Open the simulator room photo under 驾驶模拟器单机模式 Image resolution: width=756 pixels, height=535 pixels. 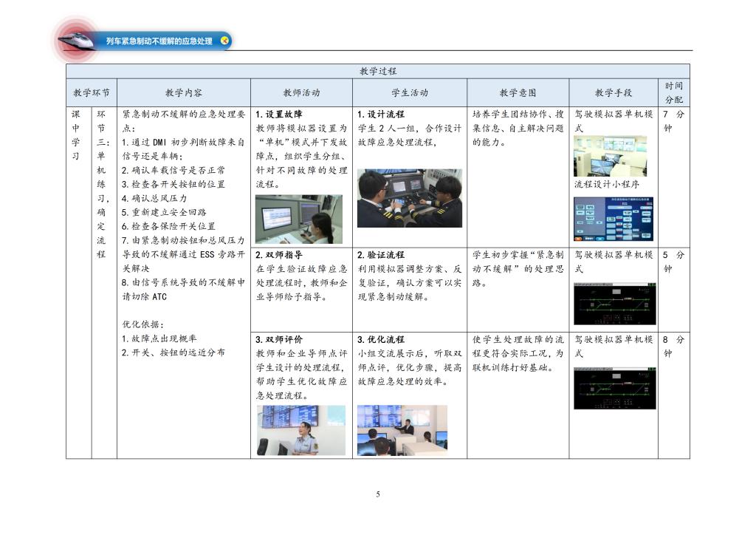610,156
